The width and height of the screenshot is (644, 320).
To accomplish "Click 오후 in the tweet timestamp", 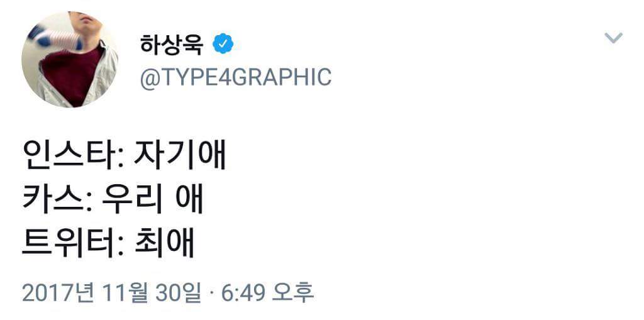I will pyautogui.click(x=297, y=293).
